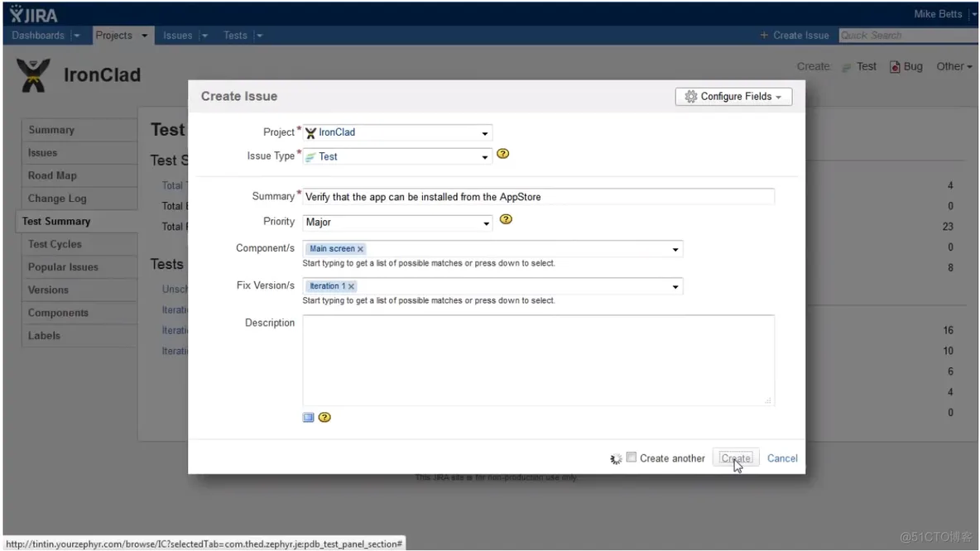This screenshot has height=551, width=980.
Task: Select the Change Log sidebar tab
Action: tap(79, 199)
